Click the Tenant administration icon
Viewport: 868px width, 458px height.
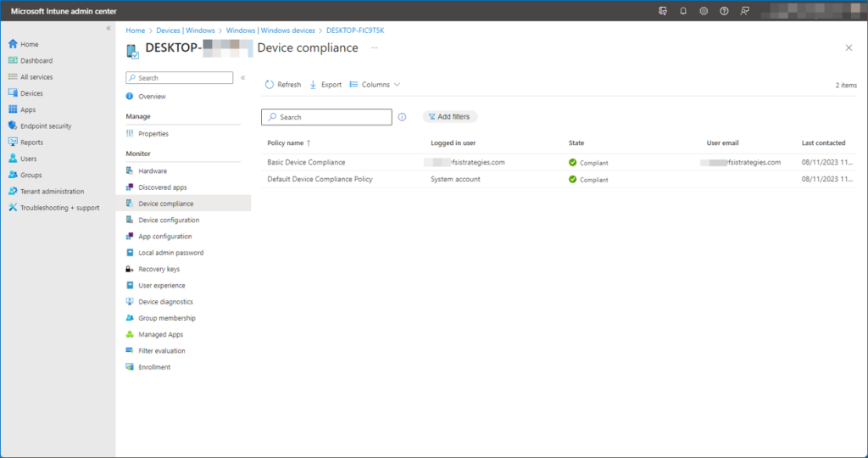13,191
